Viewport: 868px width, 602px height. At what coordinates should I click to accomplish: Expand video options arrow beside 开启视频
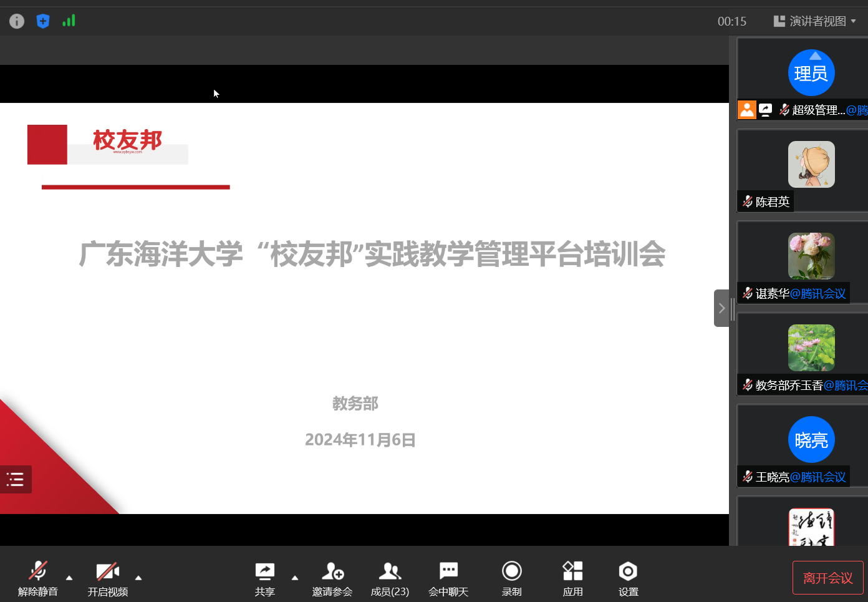point(138,578)
